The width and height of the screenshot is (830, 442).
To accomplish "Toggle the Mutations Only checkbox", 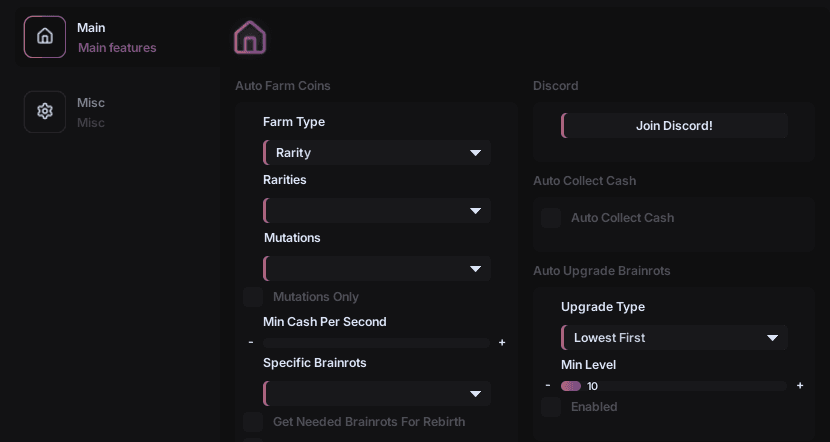I will [253, 297].
